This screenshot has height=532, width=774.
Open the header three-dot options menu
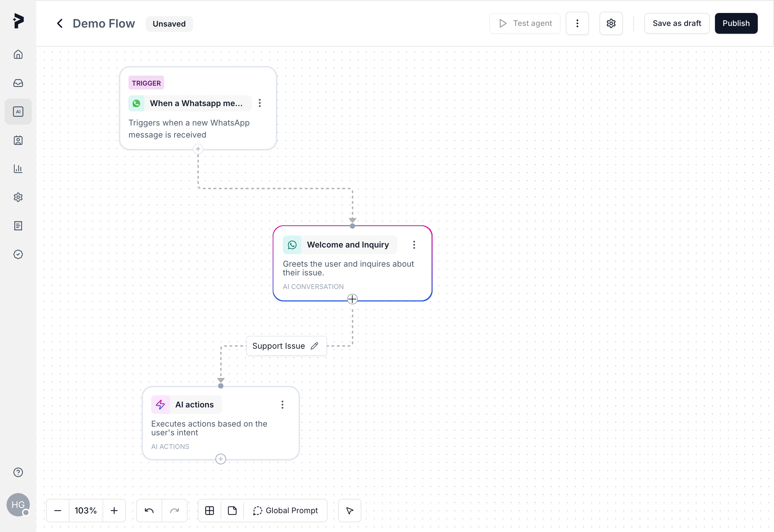point(577,23)
